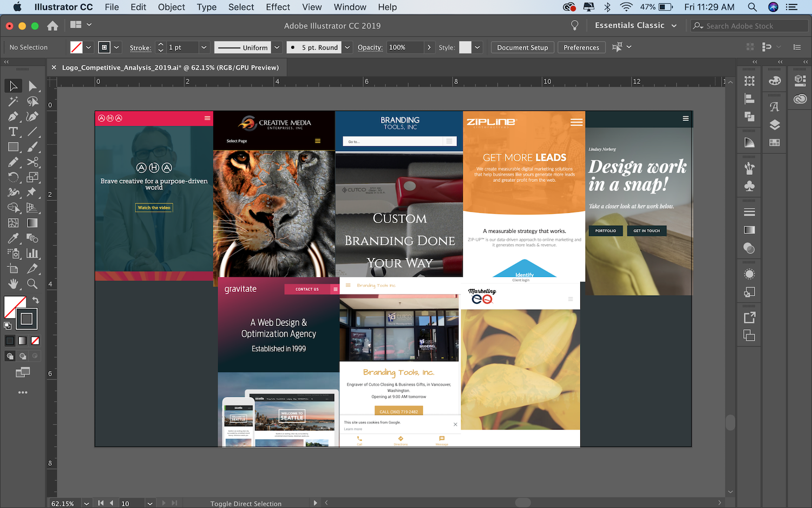Screen dimensions: 812x508
Task: Open the Swatches panel icon
Action: point(775,142)
